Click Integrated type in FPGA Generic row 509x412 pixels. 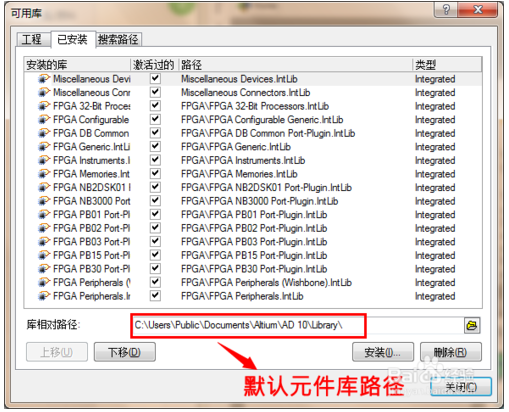click(435, 147)
